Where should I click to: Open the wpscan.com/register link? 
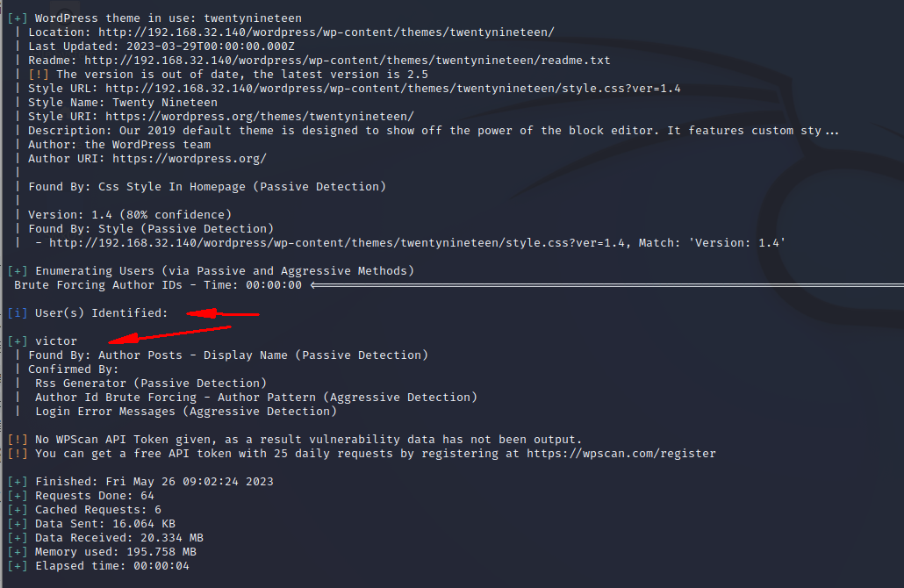coord(621,454)
